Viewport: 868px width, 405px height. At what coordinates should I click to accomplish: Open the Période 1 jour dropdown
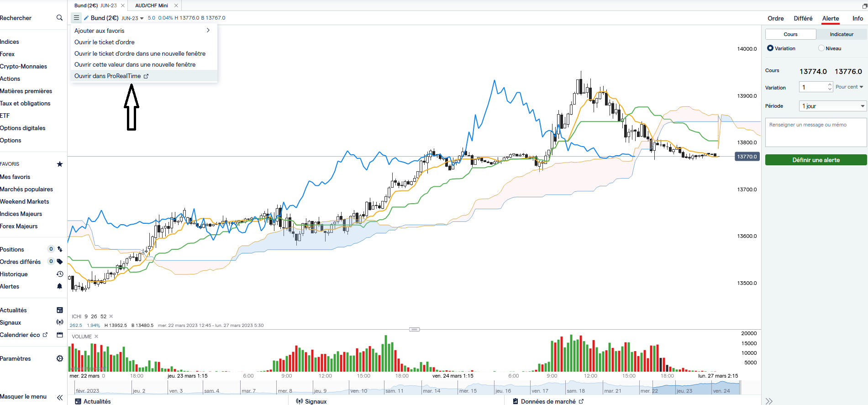[x=833, y=106]
